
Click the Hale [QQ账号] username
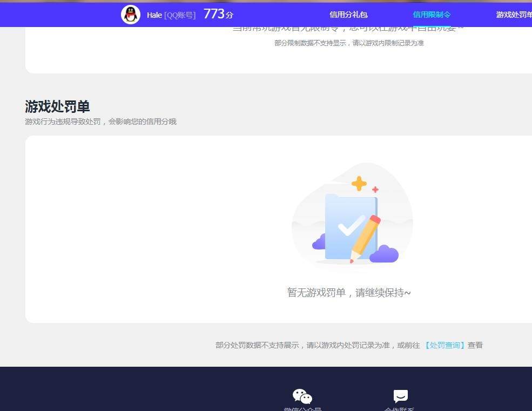coord(171,15)
